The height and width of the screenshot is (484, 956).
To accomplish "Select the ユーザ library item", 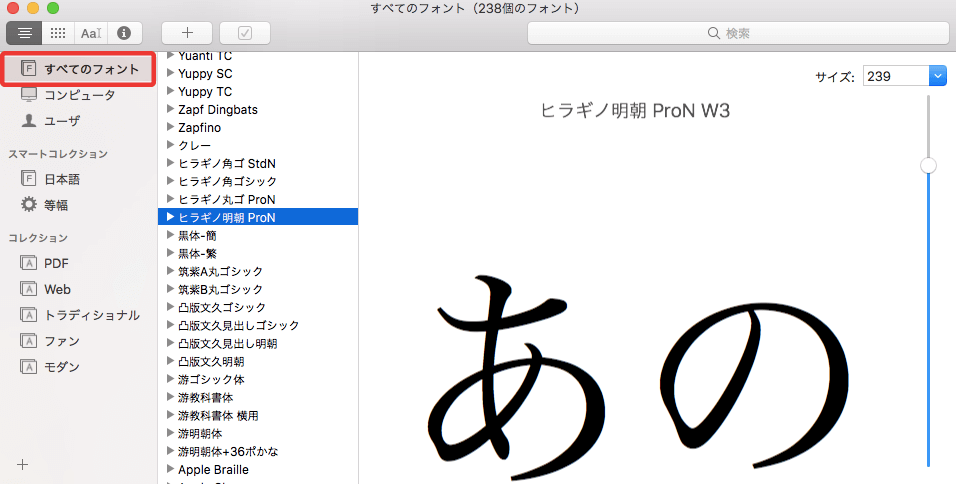I will [x=61, y=121].
